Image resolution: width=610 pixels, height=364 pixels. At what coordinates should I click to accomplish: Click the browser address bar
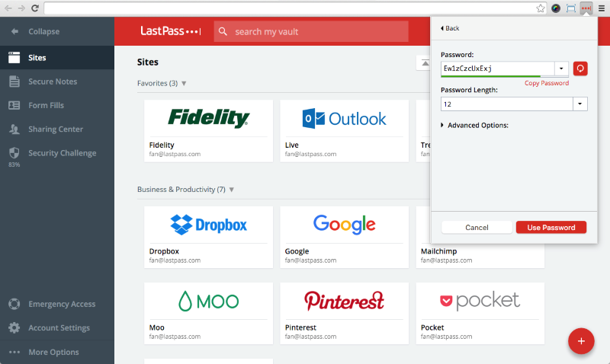click(x=290, y=8)
